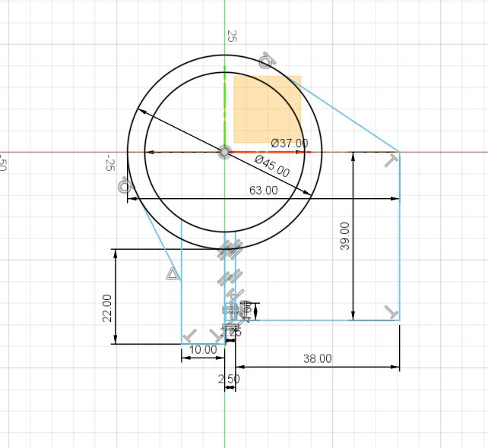
Task: Select the 2.50 dimension value
Action: [x=229, y=379]
